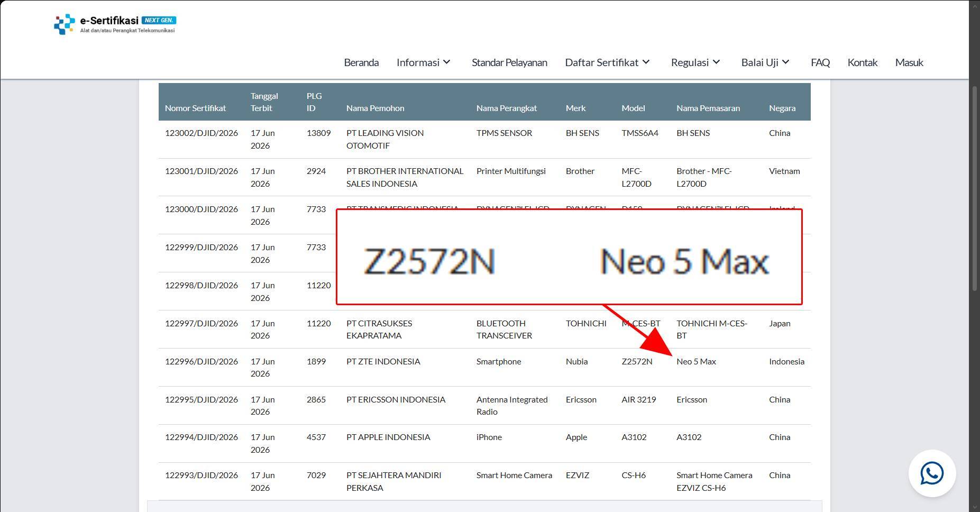Click the Nama Pemohon column header
The height and width of the screenshot is (512, 980).
(x=375, y=108)
